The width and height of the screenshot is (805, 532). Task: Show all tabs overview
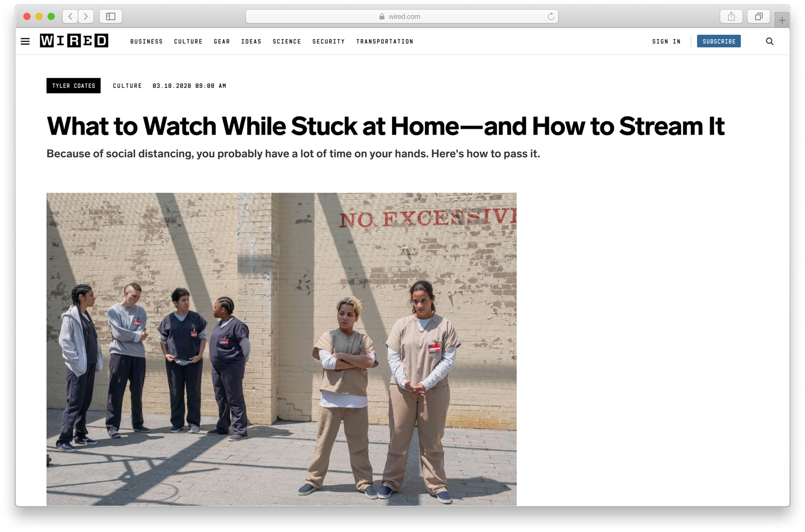759,16
